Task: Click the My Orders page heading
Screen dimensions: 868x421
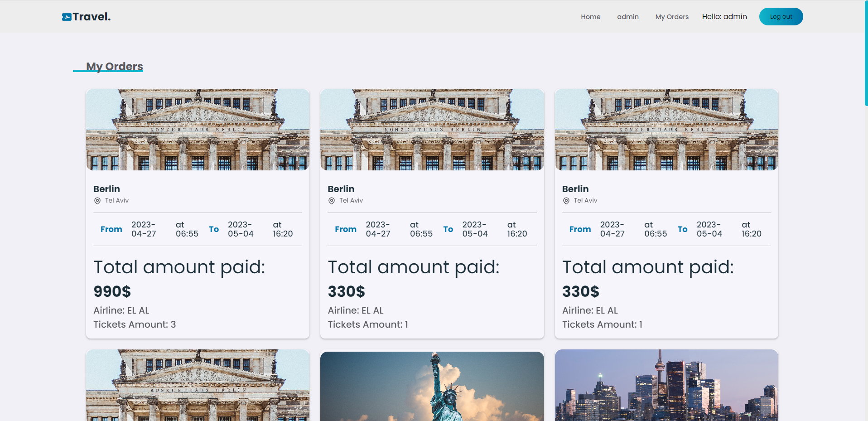Action: pyautogui.click(x=115, y=66)
